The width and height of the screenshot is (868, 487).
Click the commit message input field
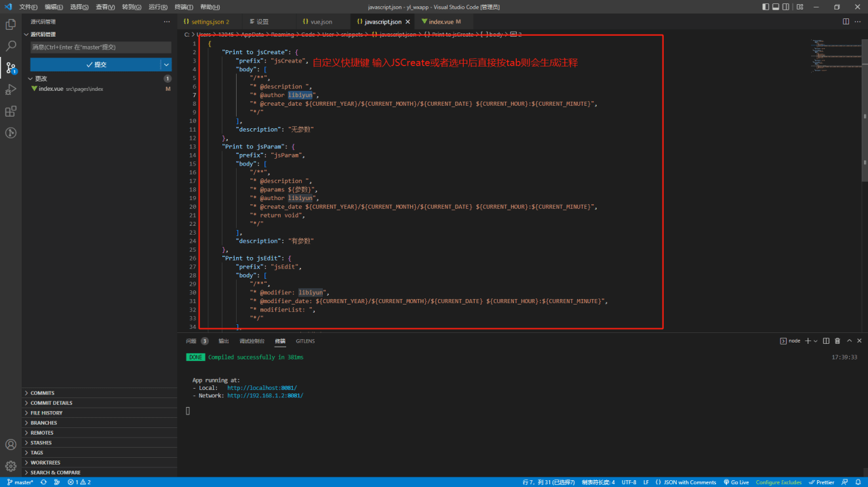[100, 47]
